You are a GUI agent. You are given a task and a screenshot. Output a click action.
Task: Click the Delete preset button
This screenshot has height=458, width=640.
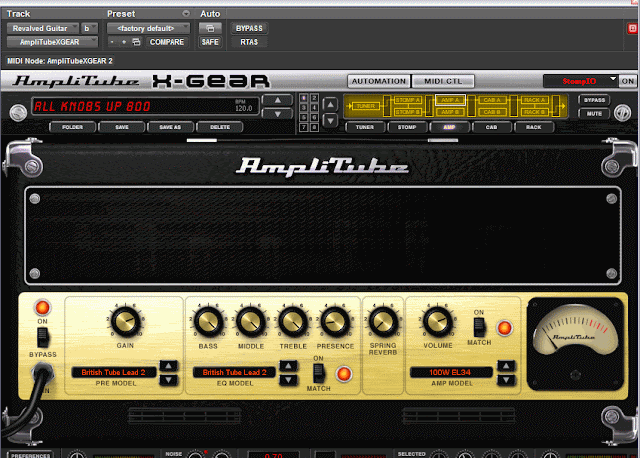[220, 127]
